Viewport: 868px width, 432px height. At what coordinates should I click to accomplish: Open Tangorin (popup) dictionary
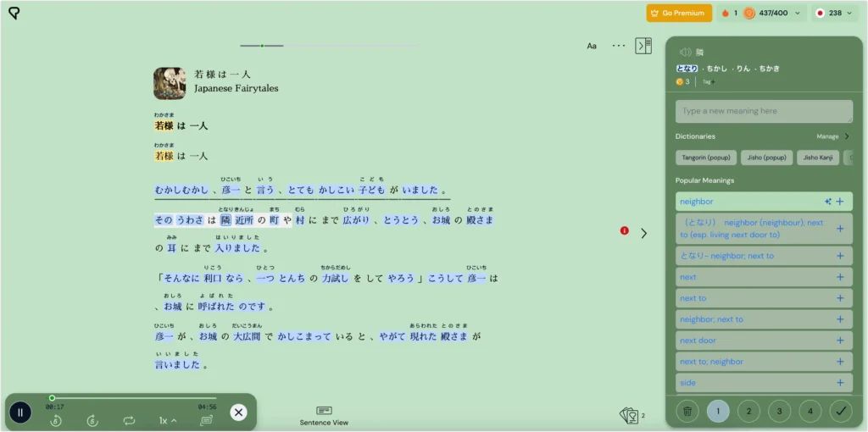(706, 158)
